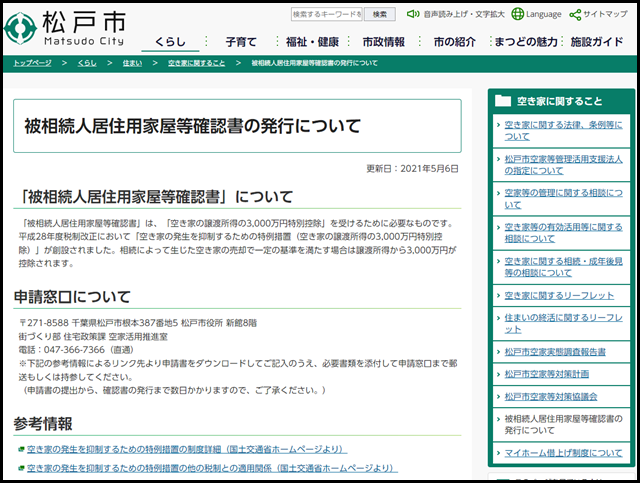Viewport: 640px width, 483px height.
Task: Go to 空き家に関すること breadcrumb link
Action: pos(196,63)
